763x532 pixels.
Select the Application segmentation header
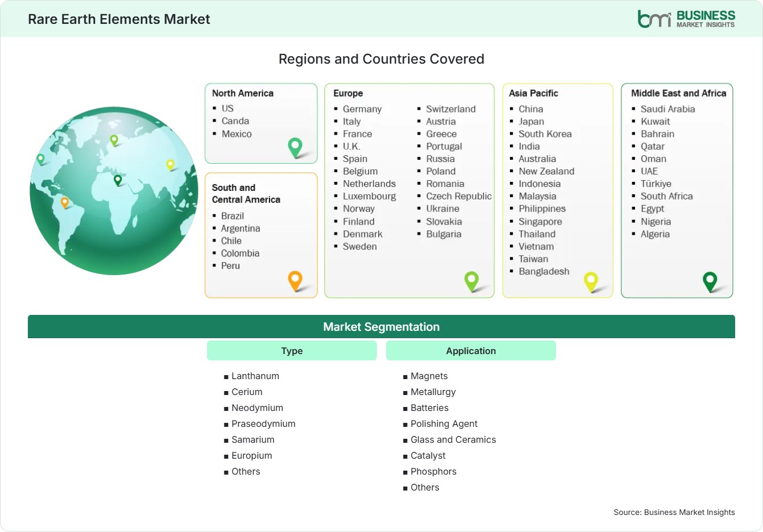click(471, 351)
